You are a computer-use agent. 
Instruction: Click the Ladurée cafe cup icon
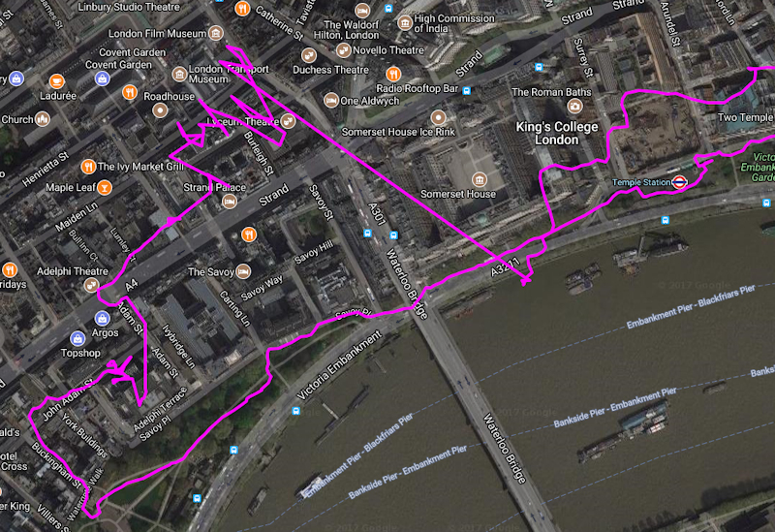click(57, 80)
